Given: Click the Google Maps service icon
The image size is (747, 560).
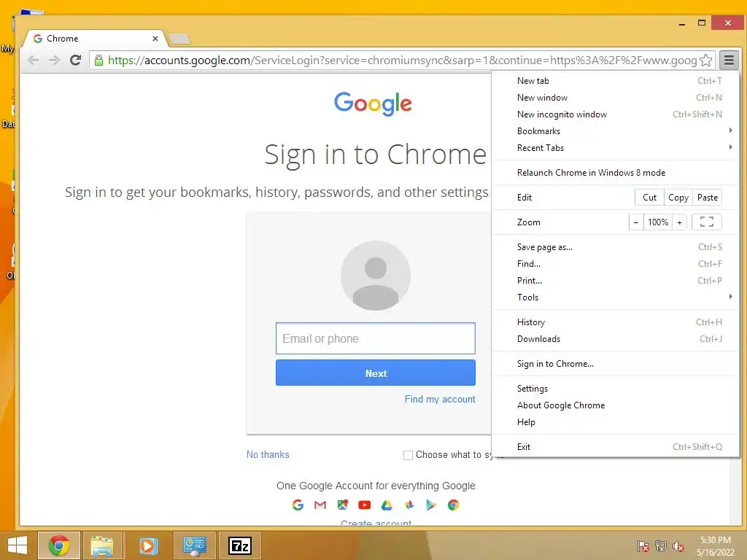Looking at the screenshot, I should coord(343,505).
